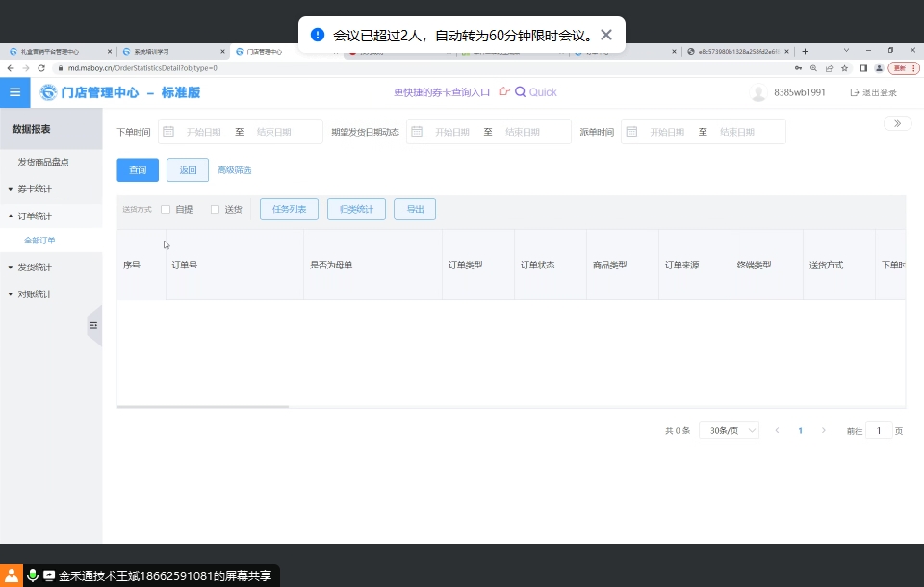Click the blue 查询 button
Image resolution: width=924 pixels, height=587 pixels.
click(x=138, y=170)
